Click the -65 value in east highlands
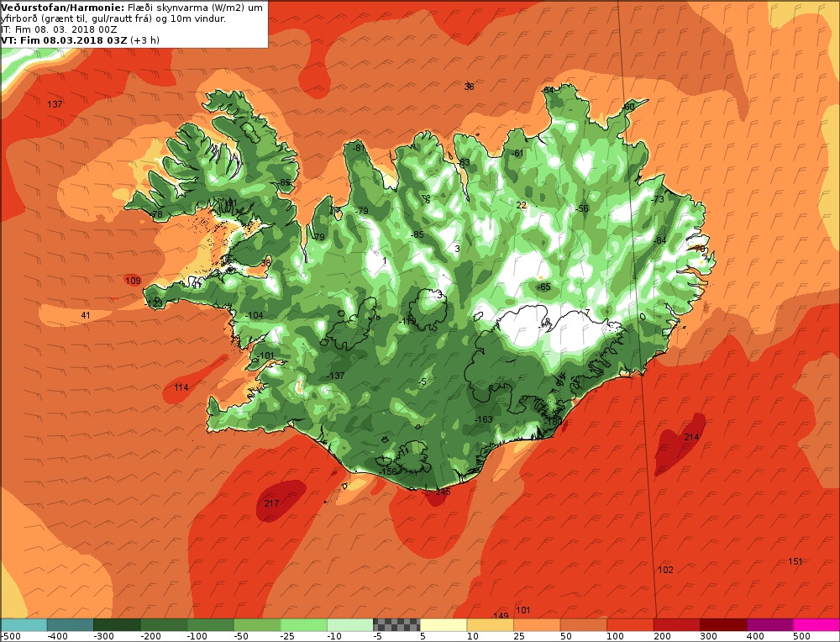840x642 pixels. click(543, 287)
